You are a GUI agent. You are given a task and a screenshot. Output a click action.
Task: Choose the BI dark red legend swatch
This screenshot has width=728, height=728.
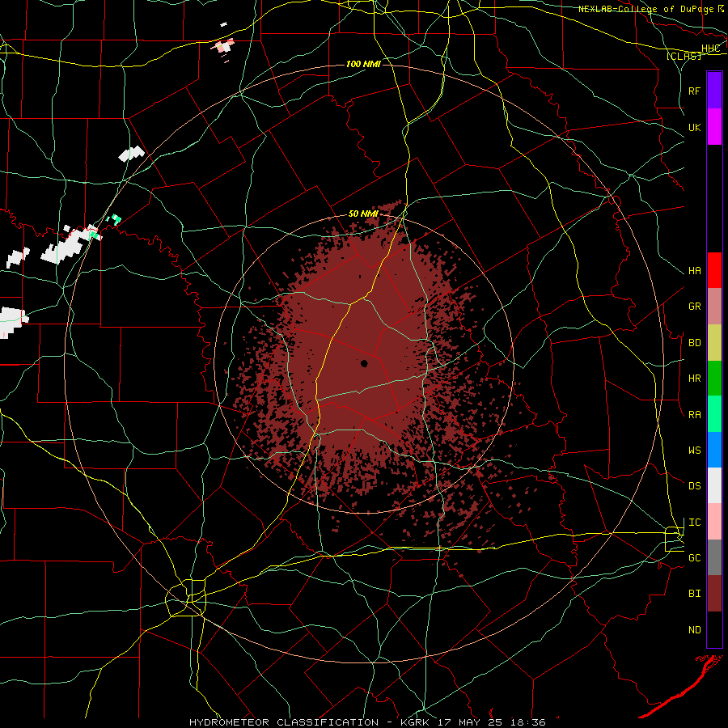pos(714,594)
